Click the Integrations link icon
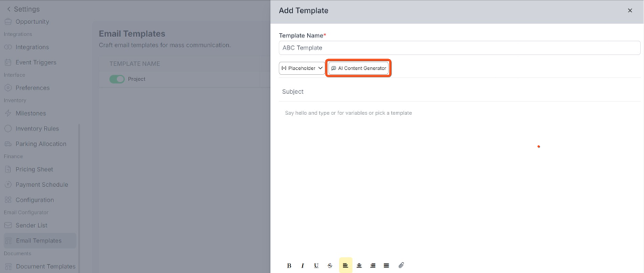This screenshot has width=644, height=273. (8, 47)
